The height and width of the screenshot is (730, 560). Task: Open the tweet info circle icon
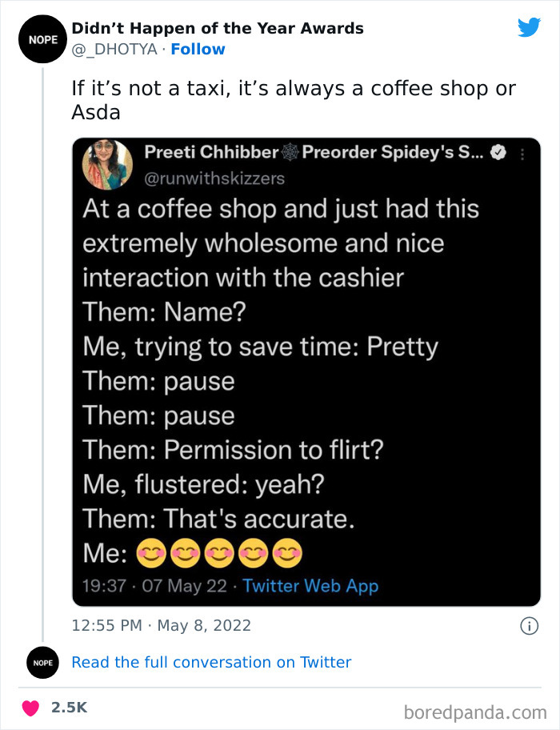529,626
